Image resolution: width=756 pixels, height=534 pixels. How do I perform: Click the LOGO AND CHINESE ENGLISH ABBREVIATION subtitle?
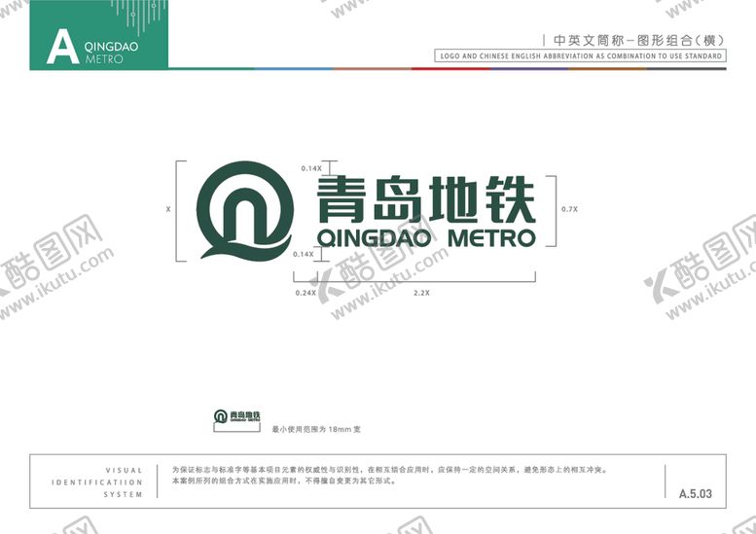click(581, 55)
